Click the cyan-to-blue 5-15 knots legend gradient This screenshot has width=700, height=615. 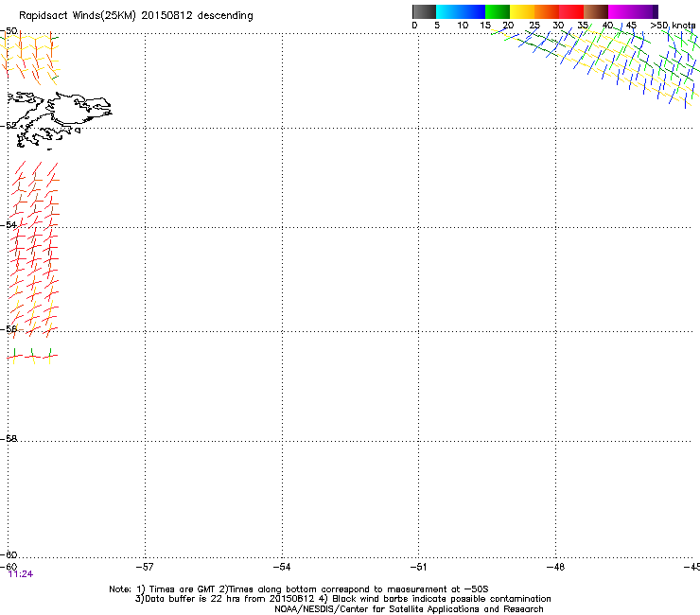tap(461, 11)
